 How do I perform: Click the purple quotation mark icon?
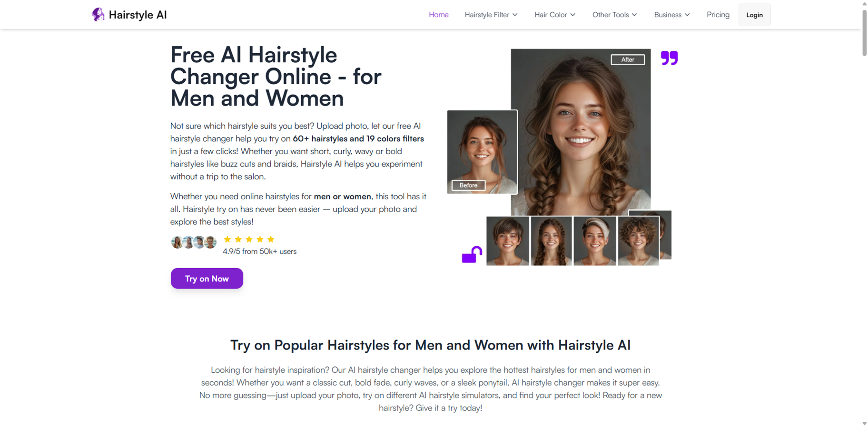point(669,58)
